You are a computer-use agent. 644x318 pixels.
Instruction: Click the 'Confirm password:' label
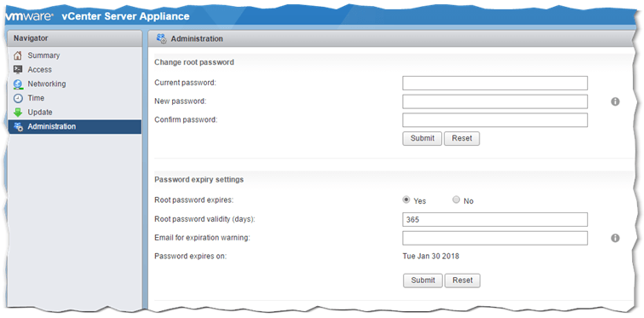pos(186,120)
